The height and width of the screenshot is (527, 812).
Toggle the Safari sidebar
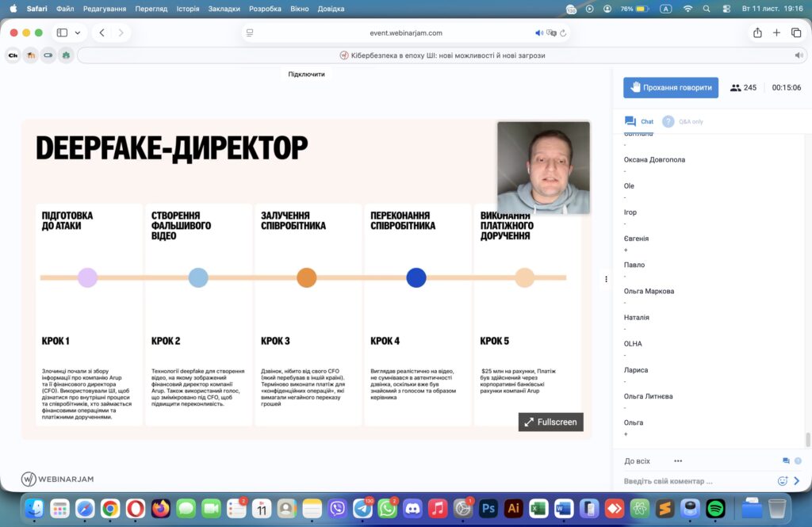(x=62, y=33)
